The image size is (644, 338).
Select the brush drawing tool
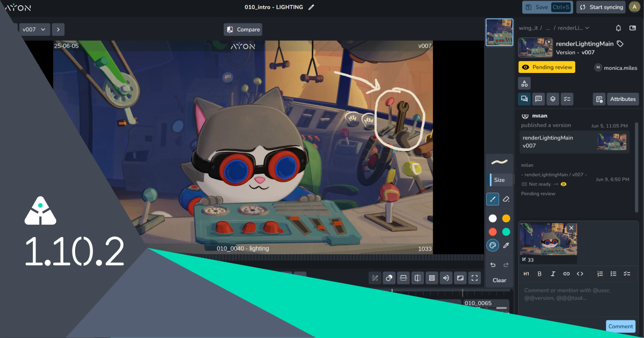tap(492, 199)
